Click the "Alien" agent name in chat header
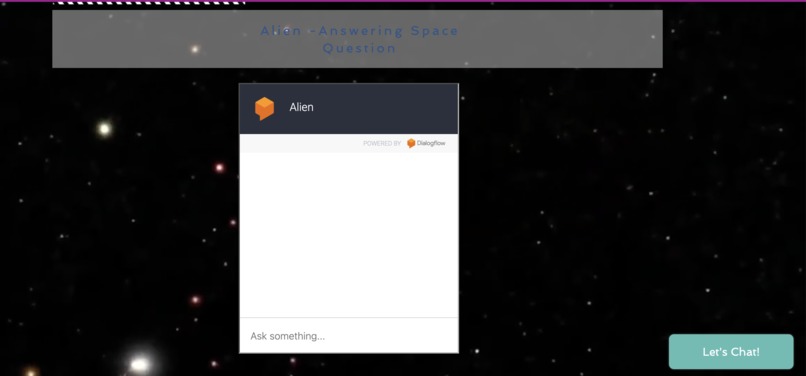Viewport: 806px width, 376px height. tap(301, 107)
